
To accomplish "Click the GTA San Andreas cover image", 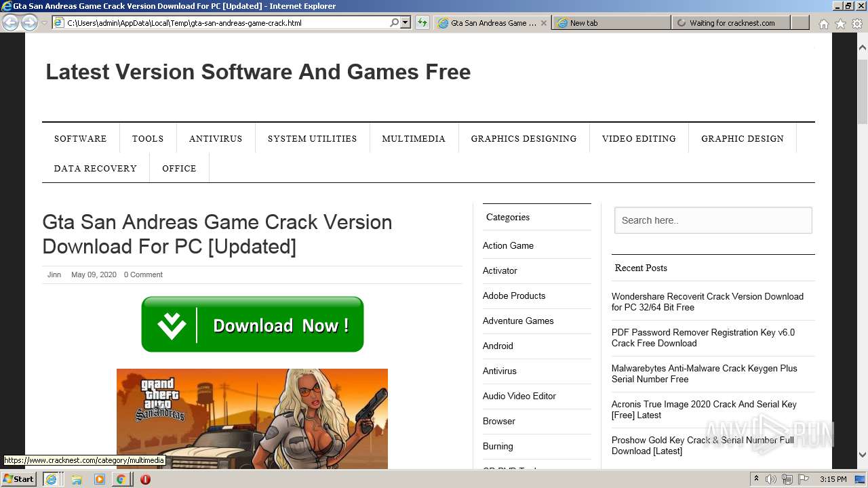I will point(252,419).
